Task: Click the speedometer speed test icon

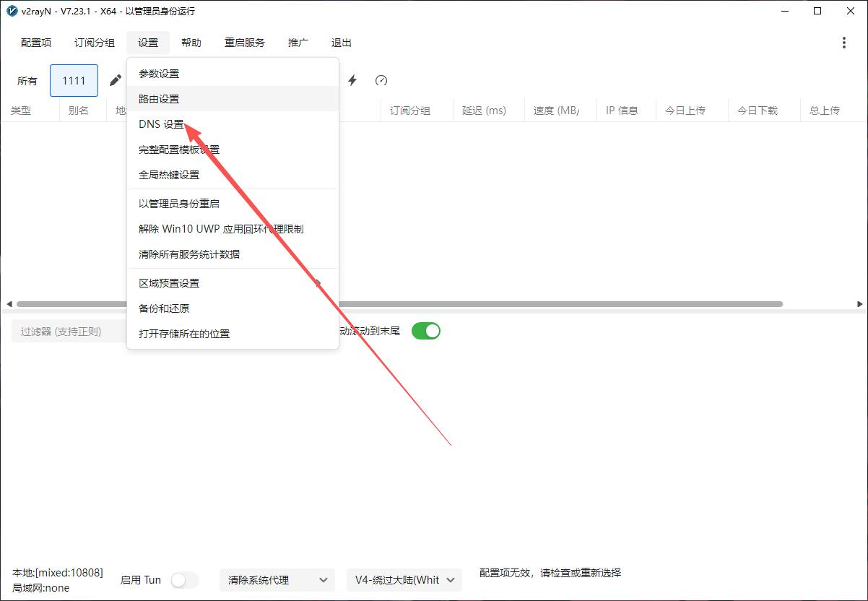Action: click(x=381, y=80)
